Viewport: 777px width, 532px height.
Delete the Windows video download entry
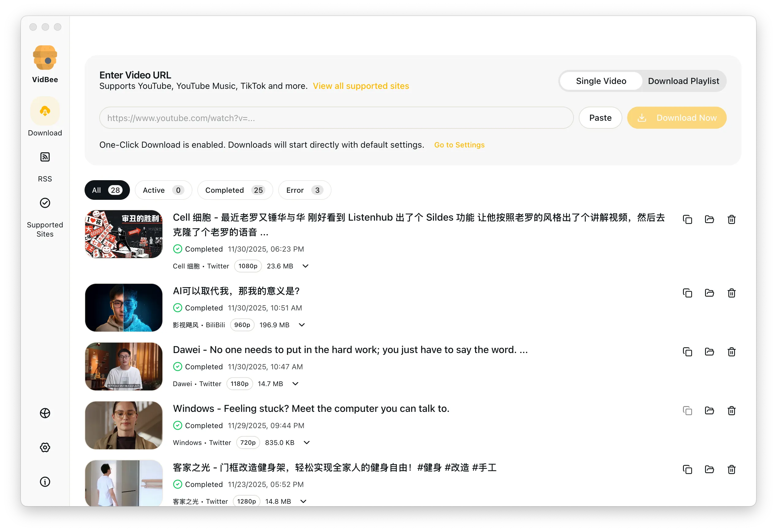pyautogui.click(x=732, y=411)
